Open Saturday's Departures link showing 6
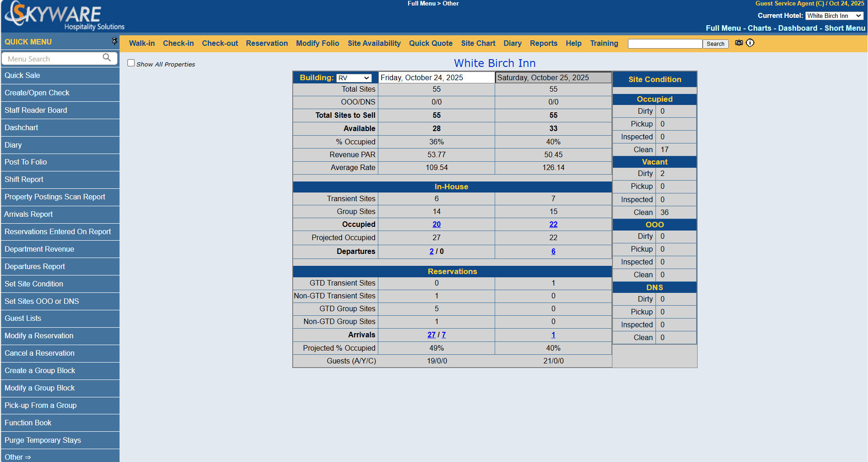 point(553,251)
